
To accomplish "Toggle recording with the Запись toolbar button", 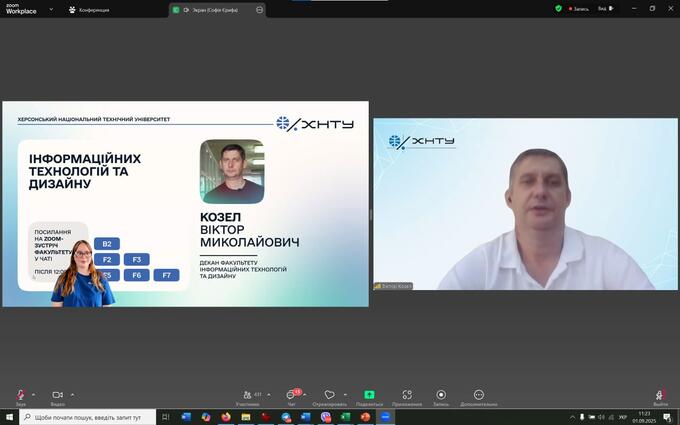I will (441, 396).
